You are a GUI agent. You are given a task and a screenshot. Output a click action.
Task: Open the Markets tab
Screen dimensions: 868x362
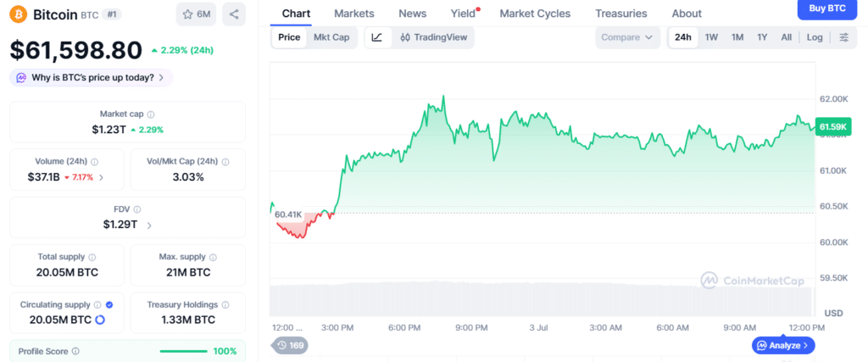coord(354,14)
